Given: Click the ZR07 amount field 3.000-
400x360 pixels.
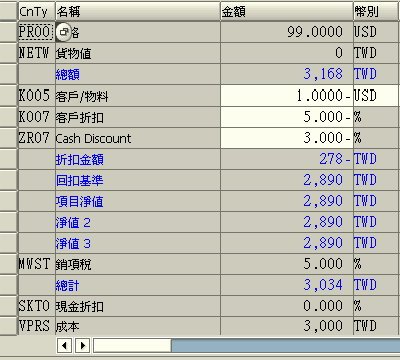Looking at the screenshot, I should click(287, 138).
